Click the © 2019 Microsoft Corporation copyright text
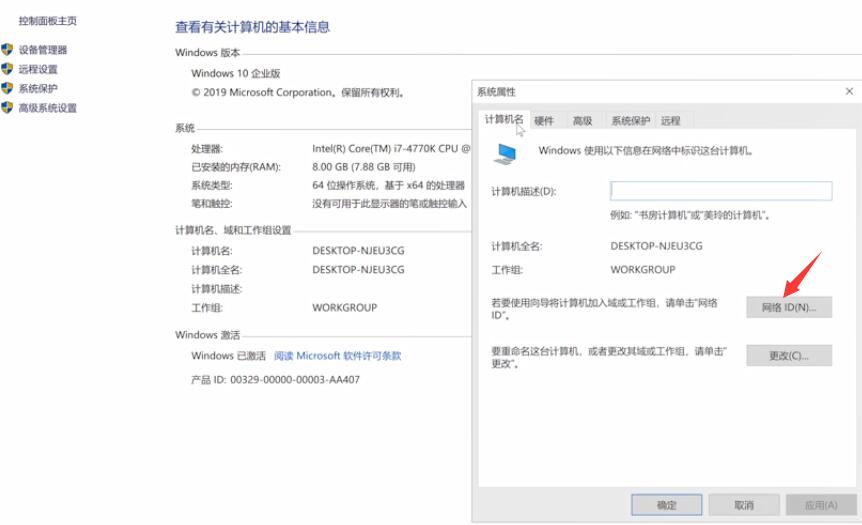Image resolution: width=862 pixels, height=525 pixels. click(x=298, y=92)
